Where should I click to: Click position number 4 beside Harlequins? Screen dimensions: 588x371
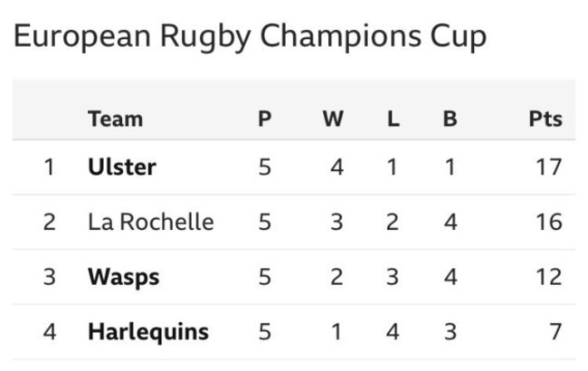pos(50,332)
